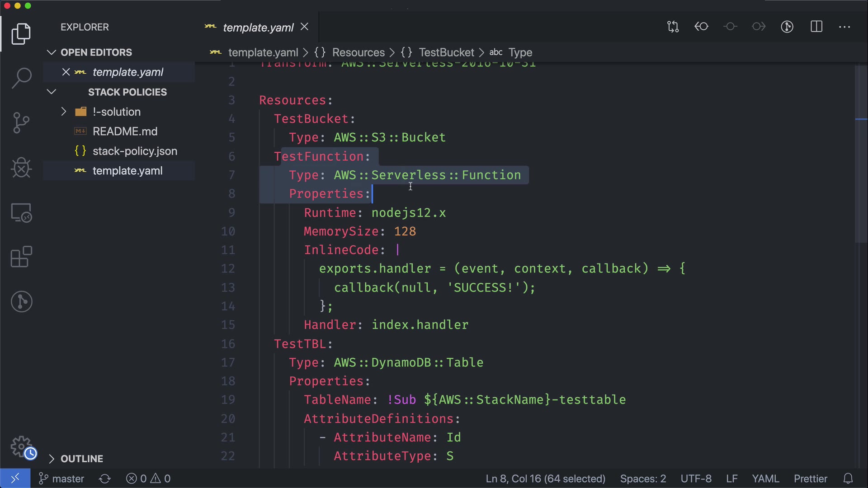Split the editor to the right

click(816, 27)
